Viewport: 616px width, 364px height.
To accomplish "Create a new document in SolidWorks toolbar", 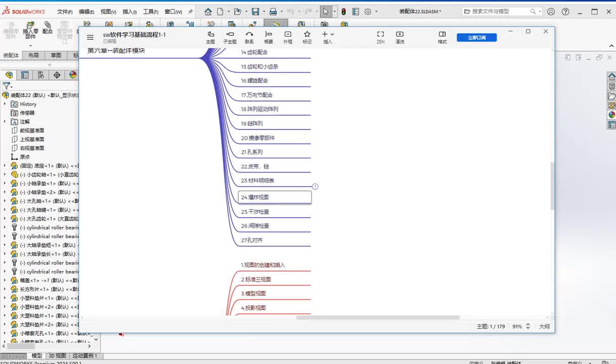I will tap(220, 12).
